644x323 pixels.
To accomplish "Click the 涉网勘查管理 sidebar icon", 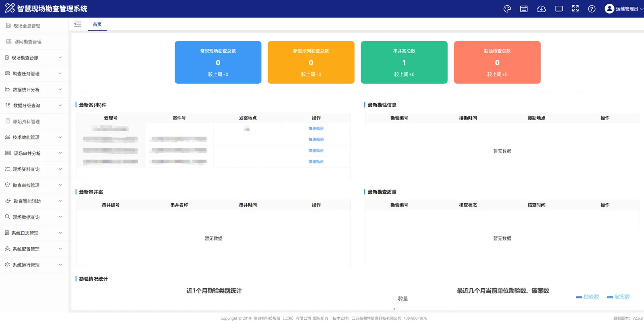I will click(x=9, y=41).
